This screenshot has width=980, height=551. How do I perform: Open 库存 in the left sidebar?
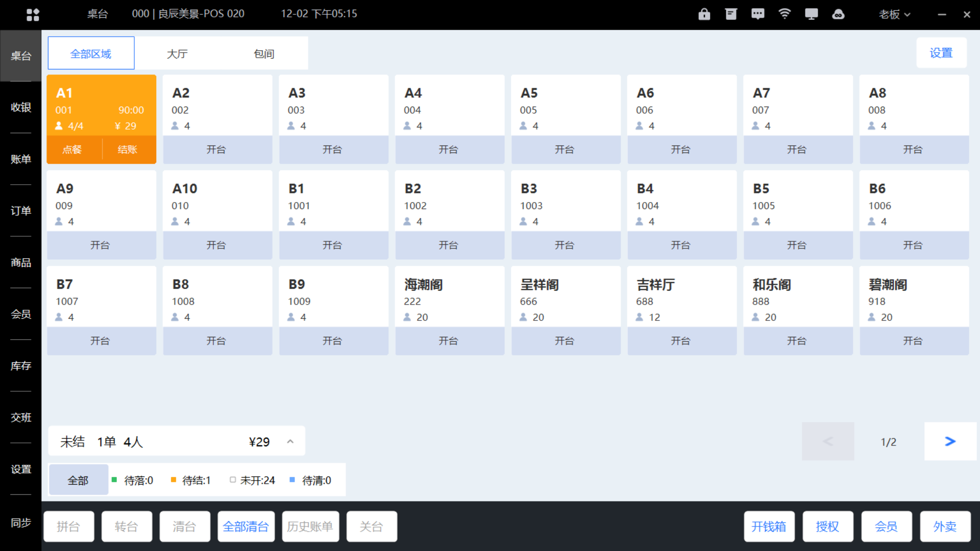21,366
